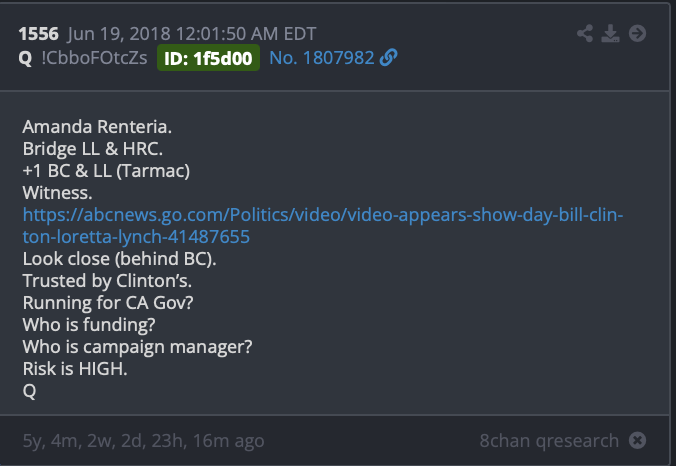Click the Who is campaign manager line
The width and height of the screenshot is (676, 466).
click(137, 347)
